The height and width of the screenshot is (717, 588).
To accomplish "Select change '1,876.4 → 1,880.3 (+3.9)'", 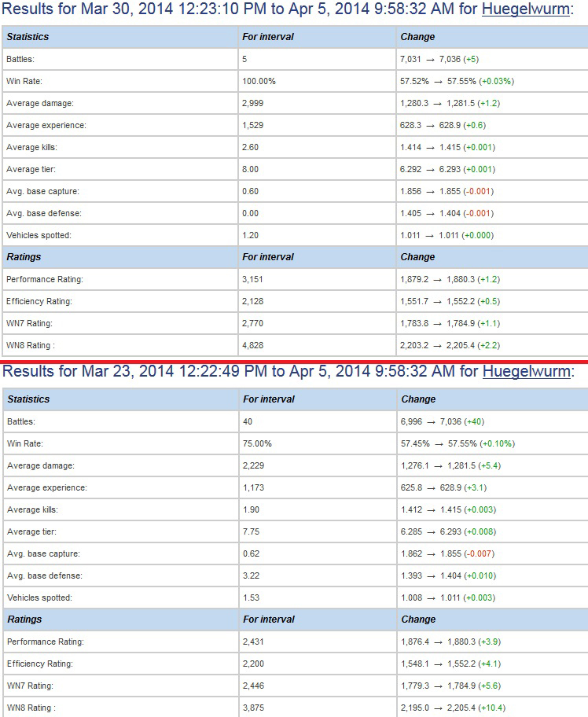I will [x=451, y=642].
